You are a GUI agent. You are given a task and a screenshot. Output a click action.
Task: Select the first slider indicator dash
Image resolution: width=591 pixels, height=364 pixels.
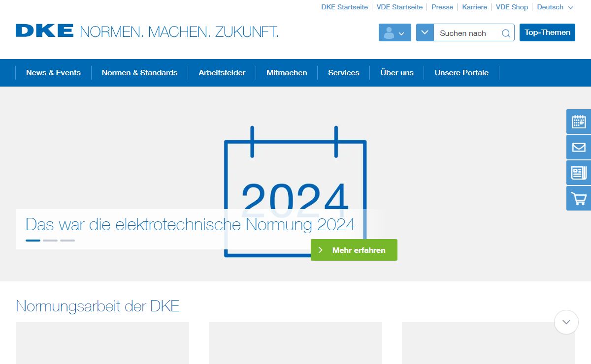click(x=33, y=241)
